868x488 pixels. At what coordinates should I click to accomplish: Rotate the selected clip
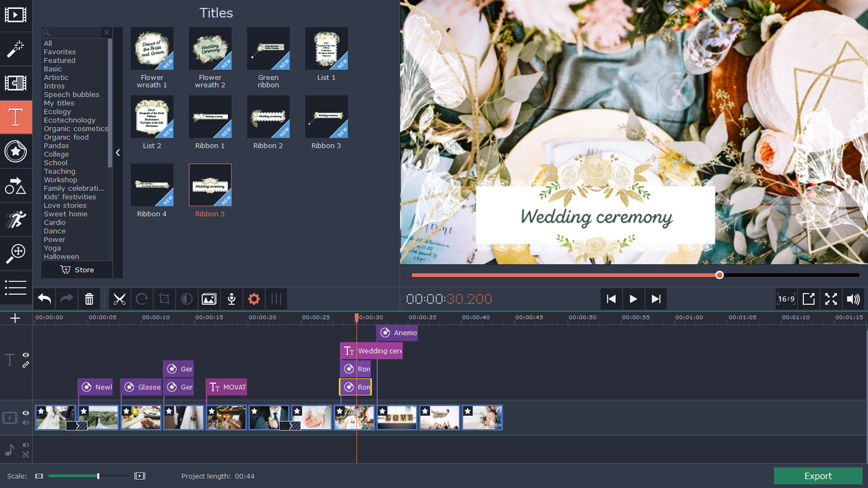(x=142, y=299)
